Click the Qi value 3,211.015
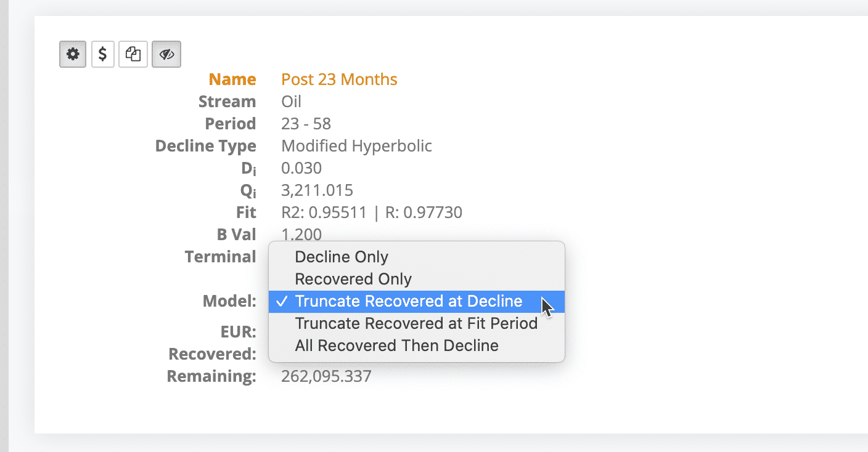This screenshot has height=452, width=868. 317,190
